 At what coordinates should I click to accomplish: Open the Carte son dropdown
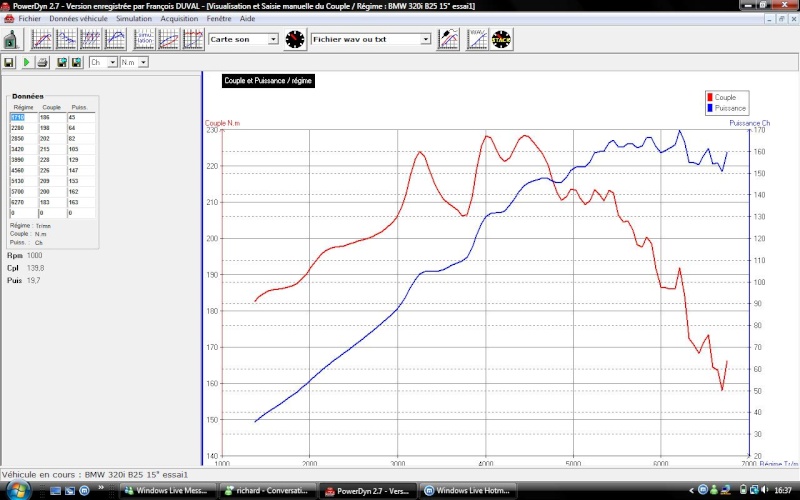[273, 39]
